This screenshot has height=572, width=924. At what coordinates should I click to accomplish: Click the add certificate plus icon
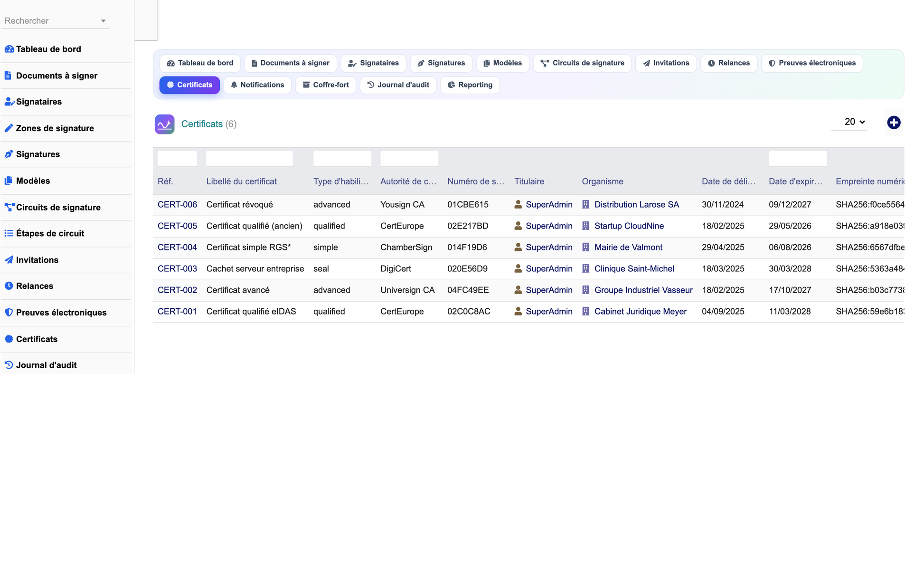pos(894,123)
